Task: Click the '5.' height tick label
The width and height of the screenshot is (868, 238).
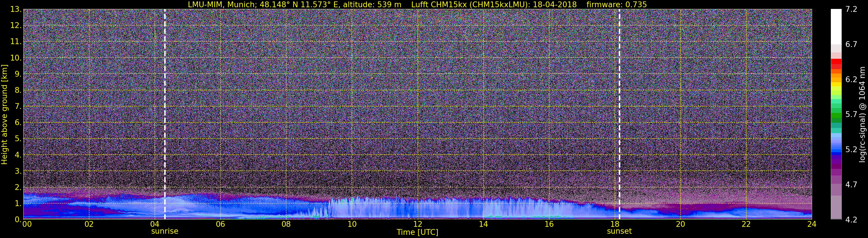Action: click(x=18, y=139)
